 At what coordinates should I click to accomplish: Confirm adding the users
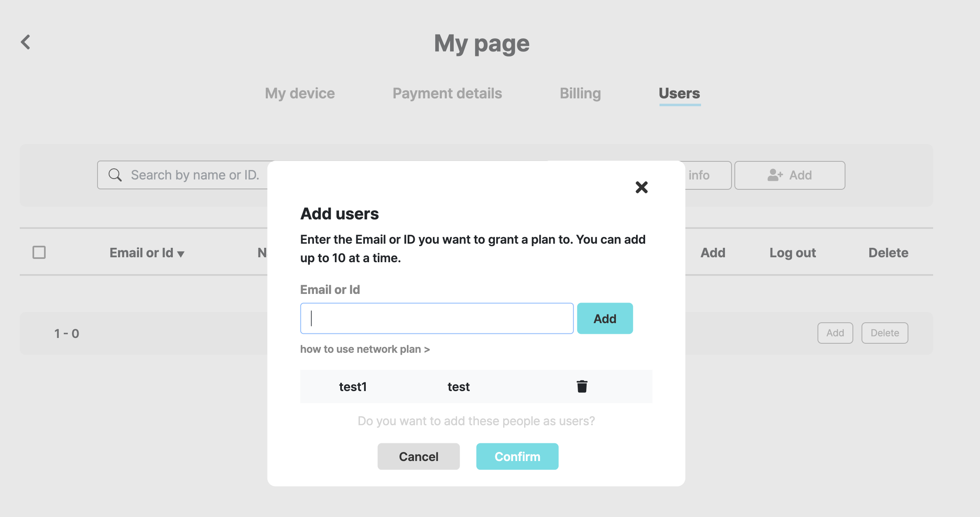517,456
